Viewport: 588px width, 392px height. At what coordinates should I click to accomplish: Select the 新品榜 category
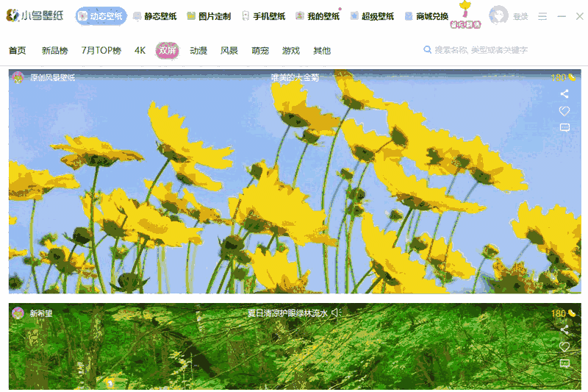(54, 50)
